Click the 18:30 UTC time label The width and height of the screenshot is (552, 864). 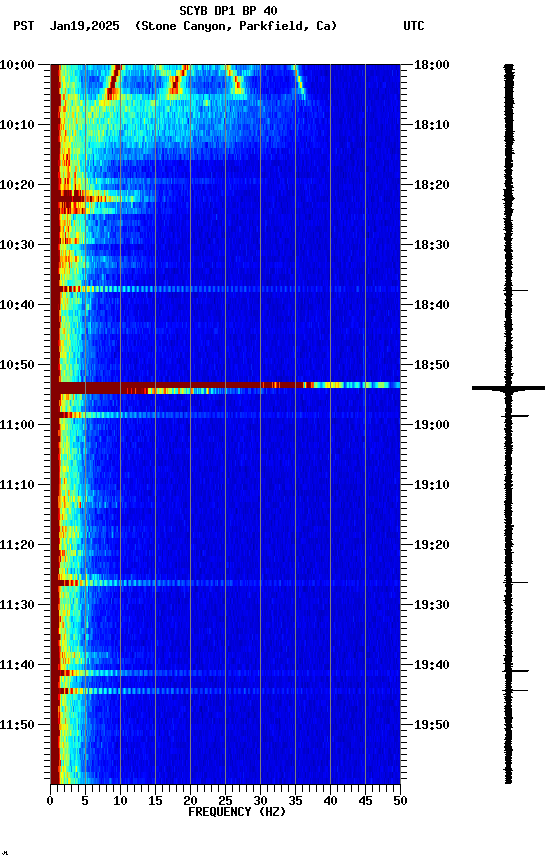point(432,245)
